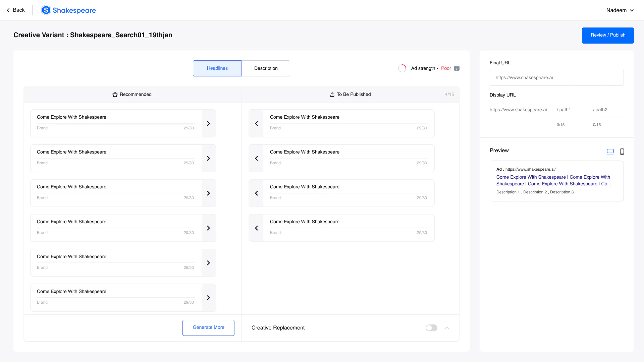Switch preview to desktop view icon
The width and height of the screenshot is (644, 362).
click(610, 152)
